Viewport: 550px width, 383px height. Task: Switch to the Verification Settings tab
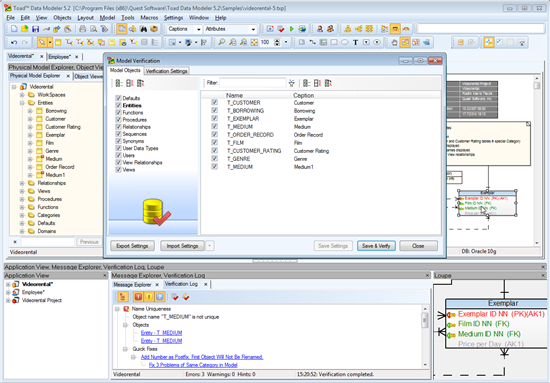point(167,71)
